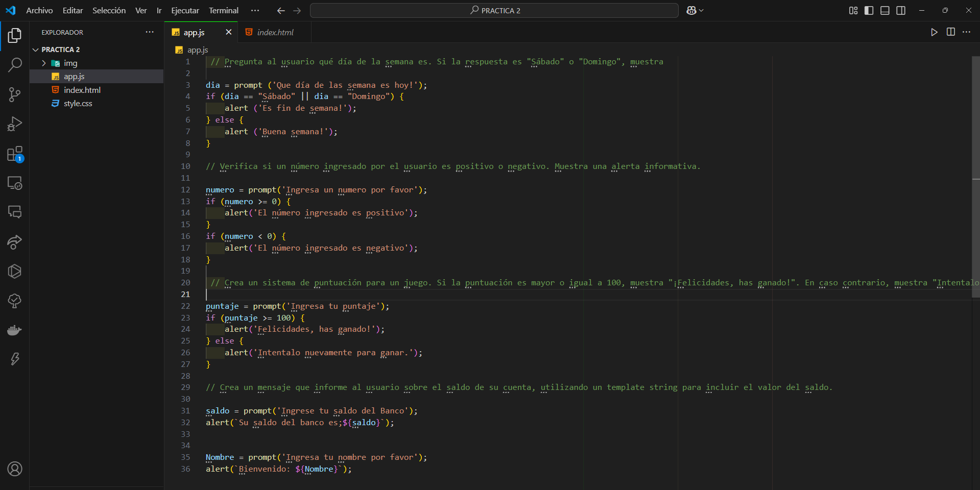This screenshot has height=490, width=980.
Task: Switch to the index.html tab
Action: coord(275,32)
